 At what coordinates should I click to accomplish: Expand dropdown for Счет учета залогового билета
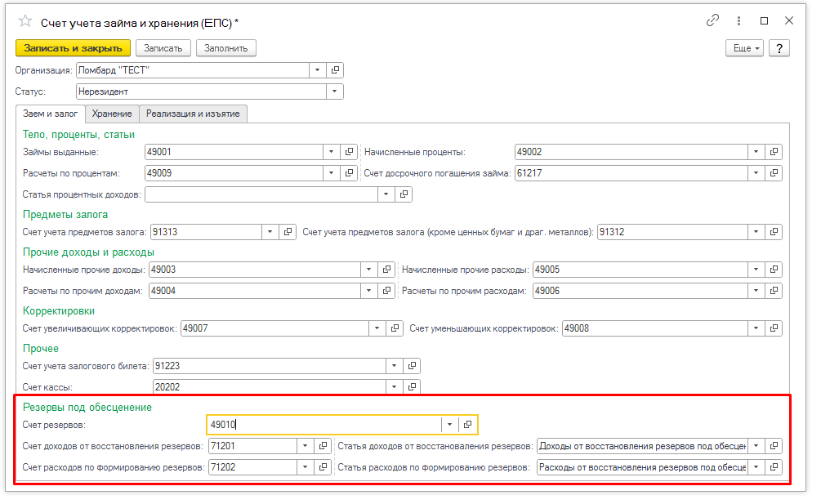395,366
